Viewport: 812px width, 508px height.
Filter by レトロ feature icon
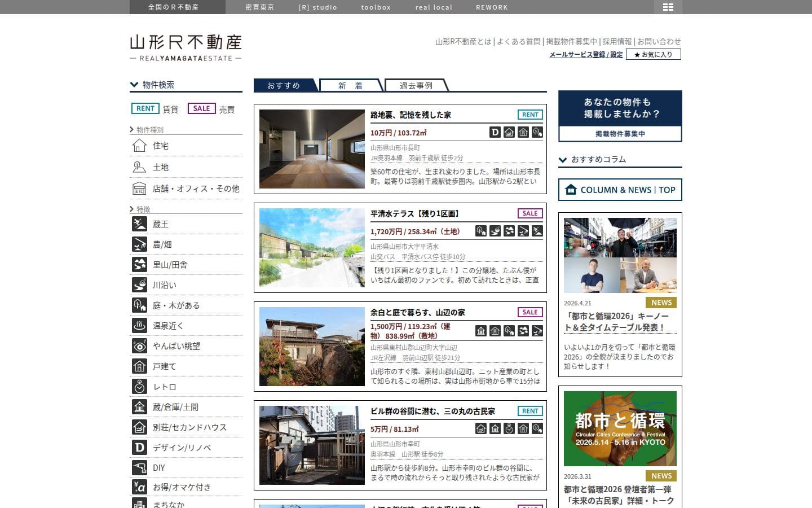coord(139,387)
